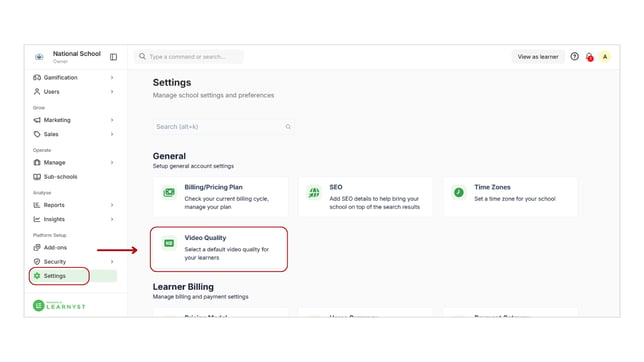The width and height of the screenshot is (644, 362).
Task: Expand the Users chevron
Action: [x=112, y=92]
